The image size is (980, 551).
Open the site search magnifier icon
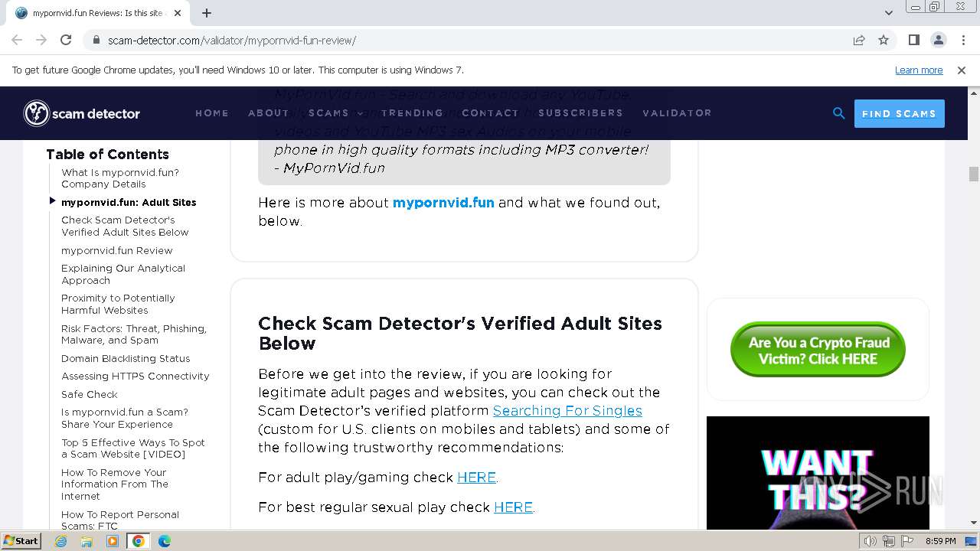tap(839, 113)
